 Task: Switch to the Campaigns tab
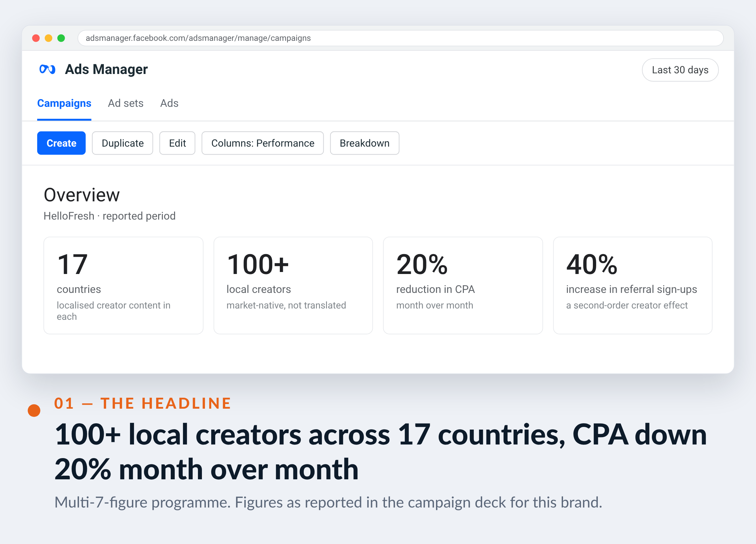tap(64, 103)
